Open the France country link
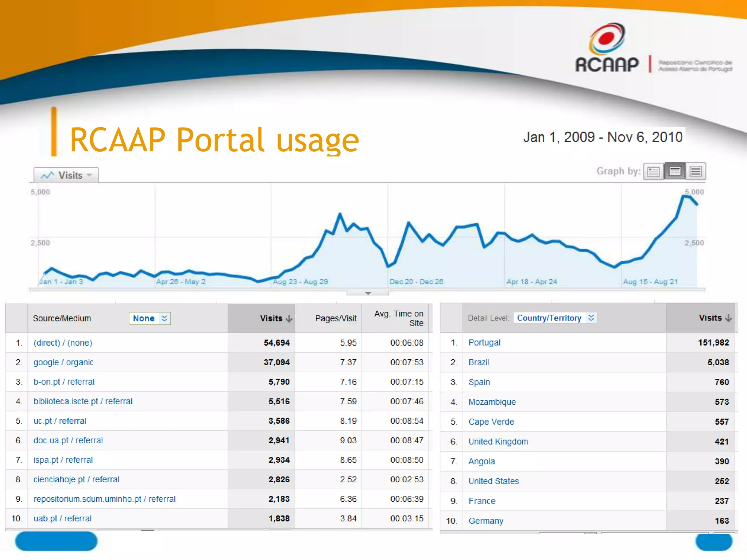The image size is (747, 560). coord(482,501)
